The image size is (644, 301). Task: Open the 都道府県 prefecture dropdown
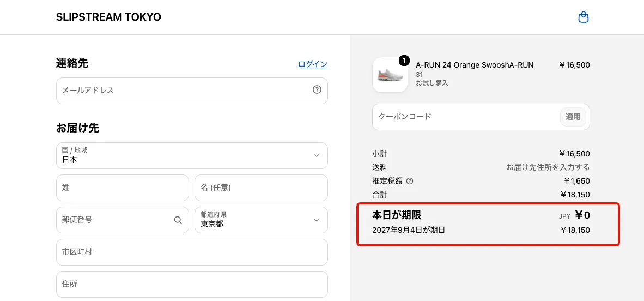261,220
